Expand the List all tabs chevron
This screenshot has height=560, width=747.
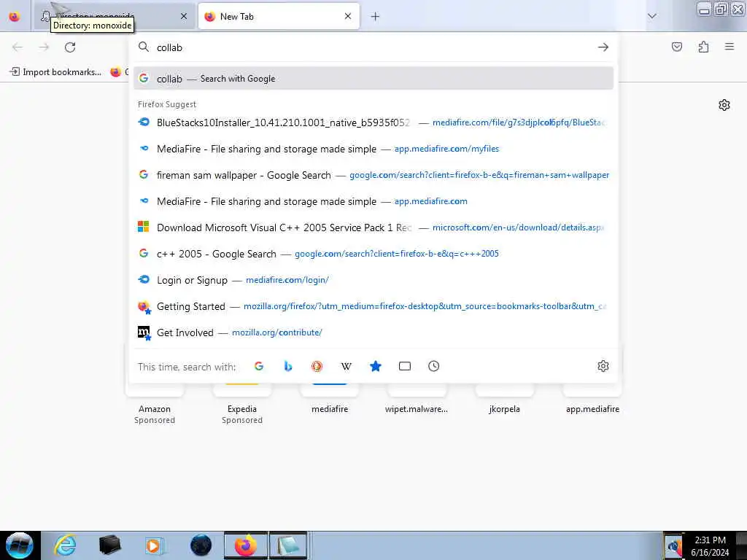click(x=652, y=16)
